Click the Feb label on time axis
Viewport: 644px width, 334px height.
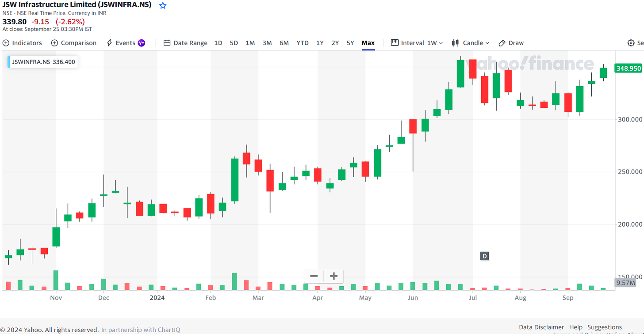tap(211, 298)
